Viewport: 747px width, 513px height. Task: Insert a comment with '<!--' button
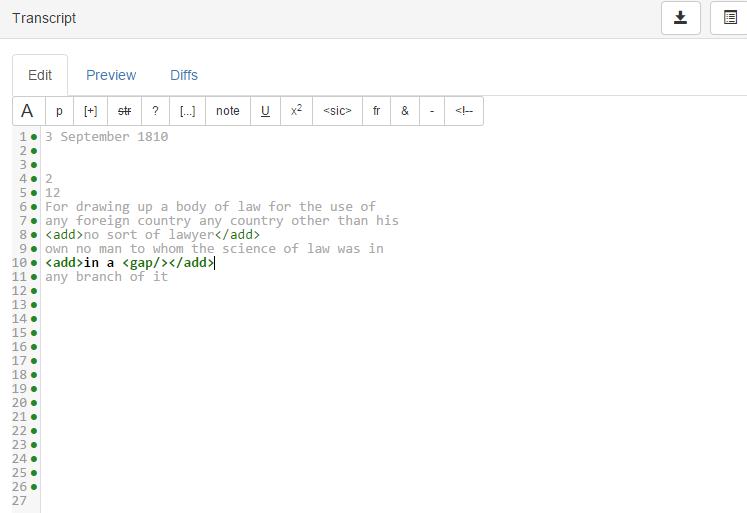pos(464,111)
